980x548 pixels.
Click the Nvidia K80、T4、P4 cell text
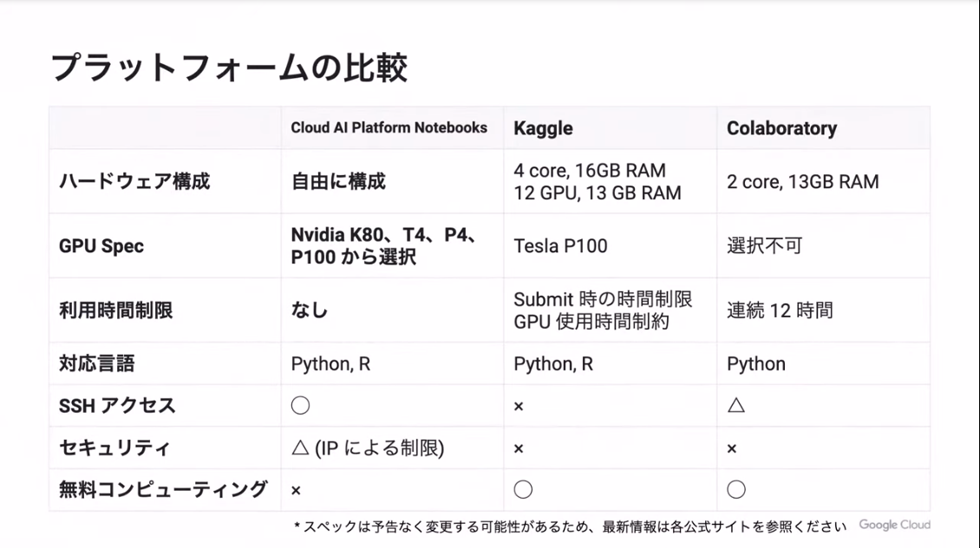pos(385,235)
